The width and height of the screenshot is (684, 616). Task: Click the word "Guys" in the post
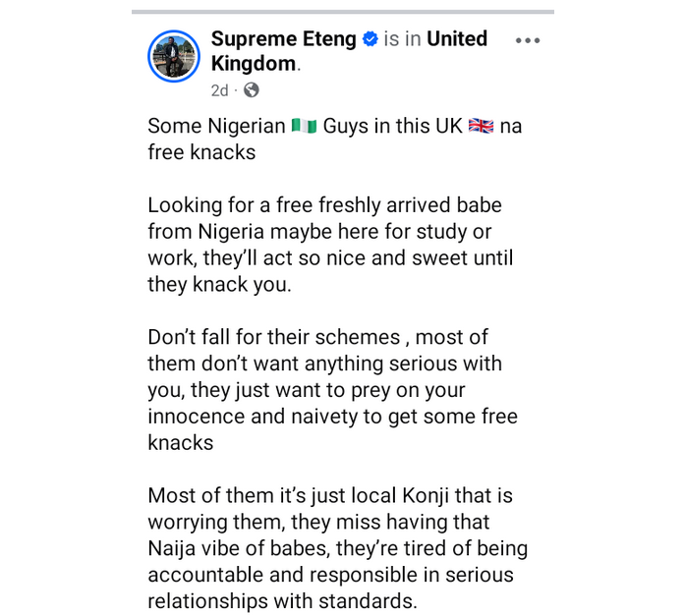351,128
